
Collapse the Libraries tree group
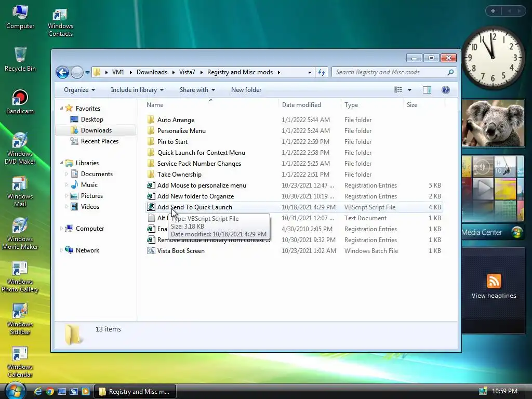61,163
